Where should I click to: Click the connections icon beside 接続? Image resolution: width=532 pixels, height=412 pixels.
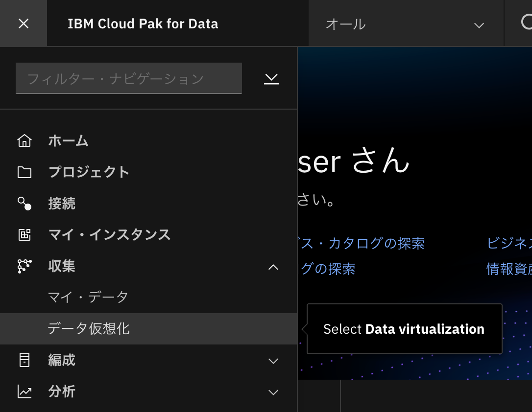point(24,203)
